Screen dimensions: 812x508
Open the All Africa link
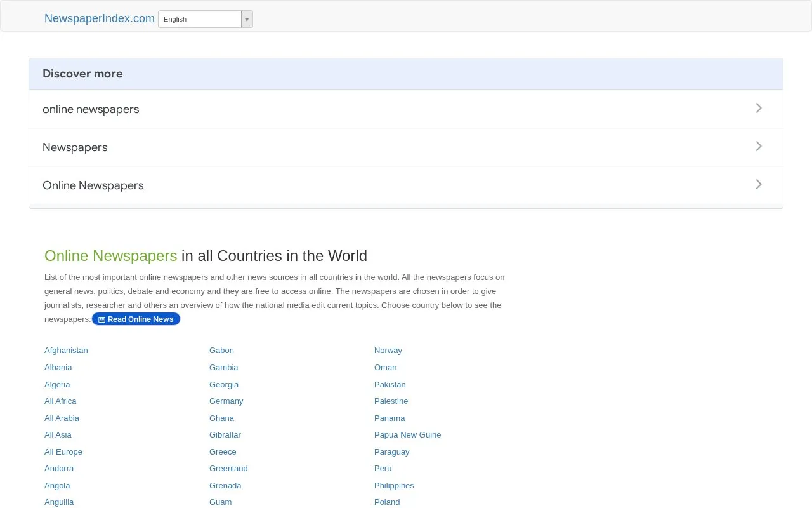(60, 401)
